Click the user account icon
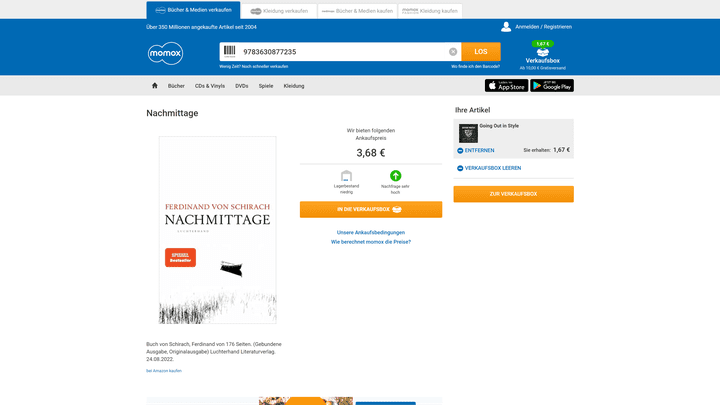 coord(506,27)
